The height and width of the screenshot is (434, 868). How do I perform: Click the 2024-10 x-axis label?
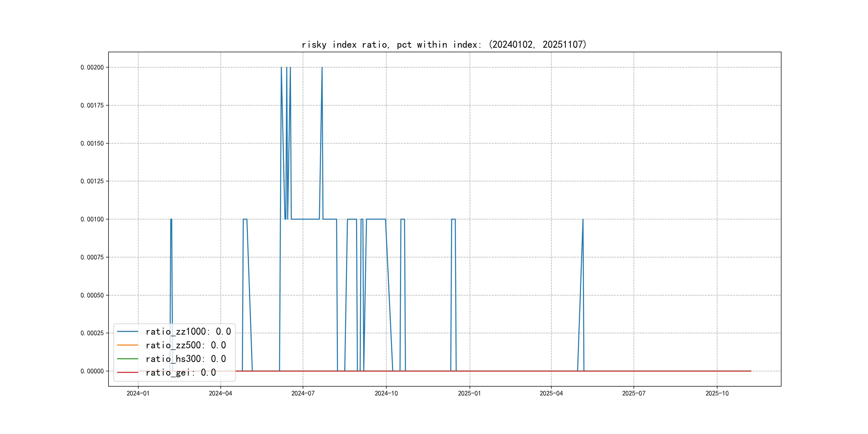pos(386,394)
